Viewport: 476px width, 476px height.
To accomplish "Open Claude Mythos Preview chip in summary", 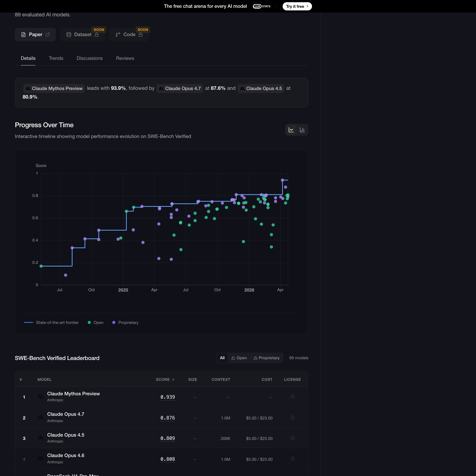I will [x=54, y=89].
